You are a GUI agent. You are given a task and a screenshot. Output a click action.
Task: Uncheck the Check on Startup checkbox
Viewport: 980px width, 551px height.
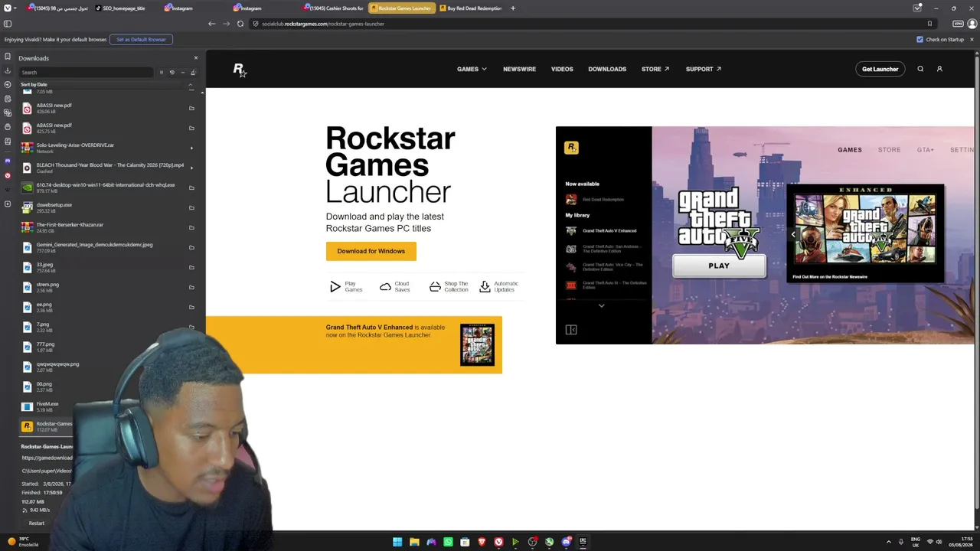[x=920, y=39]
